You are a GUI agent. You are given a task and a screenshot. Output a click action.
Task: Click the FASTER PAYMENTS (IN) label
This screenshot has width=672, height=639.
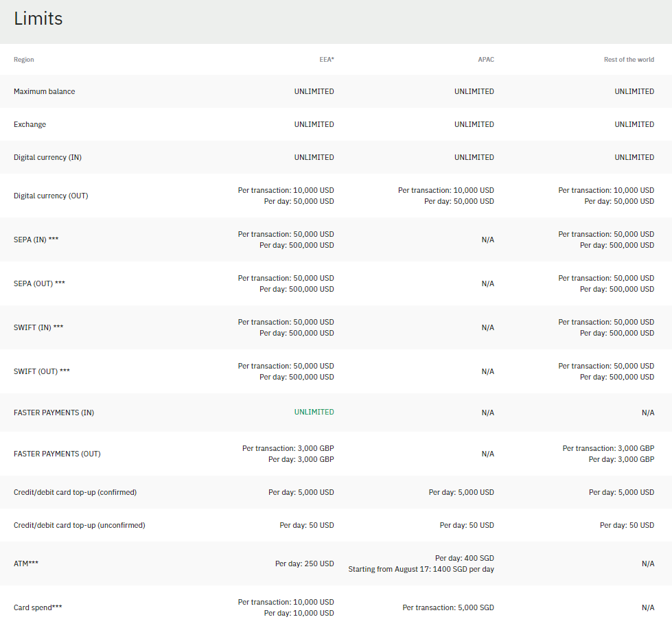click(x=54, y=413)
